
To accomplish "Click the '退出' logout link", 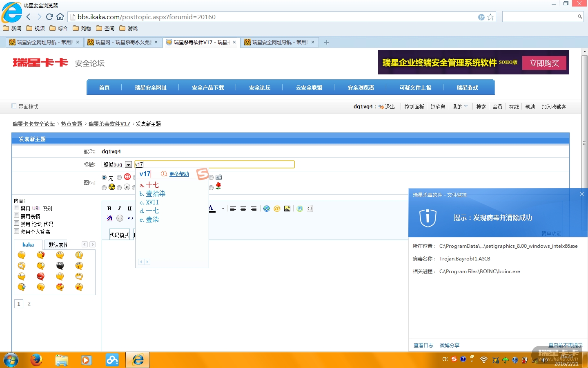I will (390, 107).
